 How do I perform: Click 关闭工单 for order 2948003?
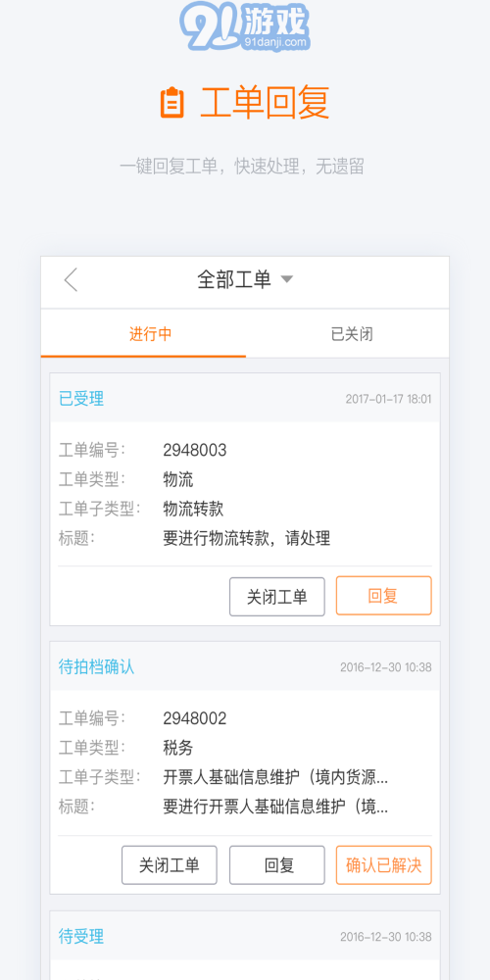click(x=277, y=597)
